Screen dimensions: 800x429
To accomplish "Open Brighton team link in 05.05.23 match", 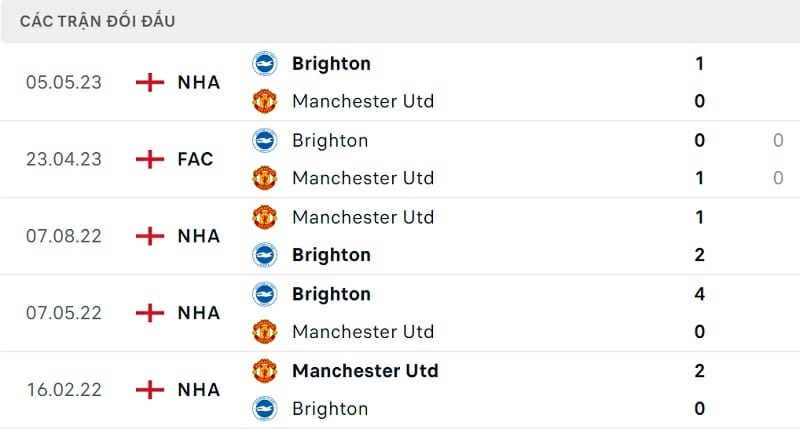I will click(x=331, y=63).
